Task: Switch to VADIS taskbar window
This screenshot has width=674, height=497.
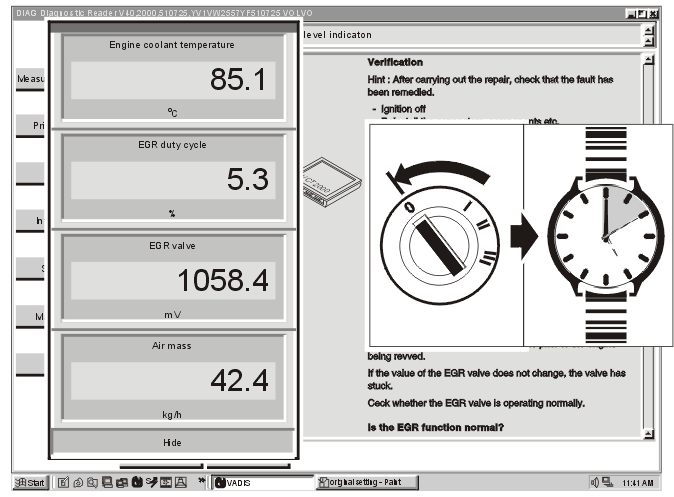Action: click(x=263, y=482)
